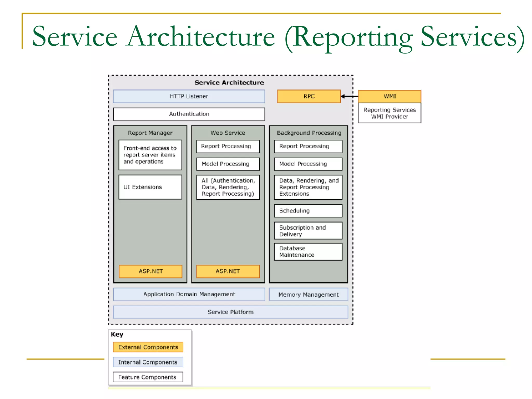This screenshot has height=399, width=532.
Task: Select 'Model Processing' under Background Processing
Action: (308, 164)
